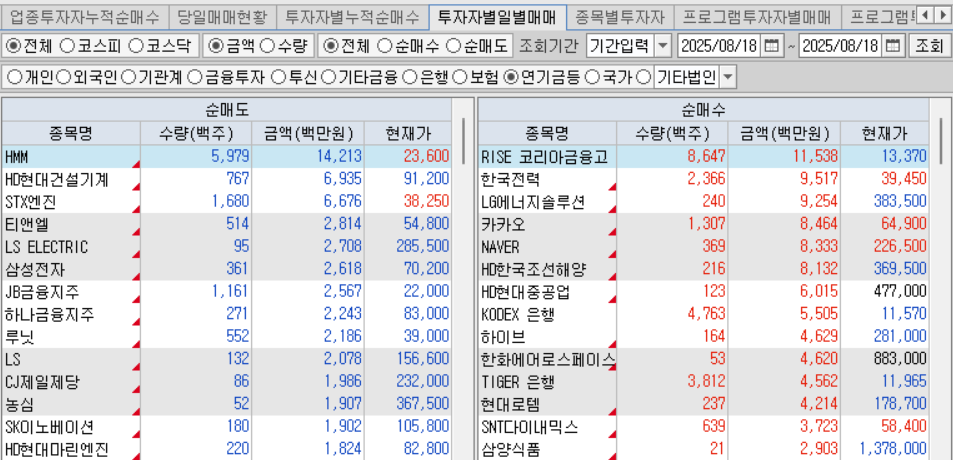Select 삼양식품 row

(x=704, y=450)
